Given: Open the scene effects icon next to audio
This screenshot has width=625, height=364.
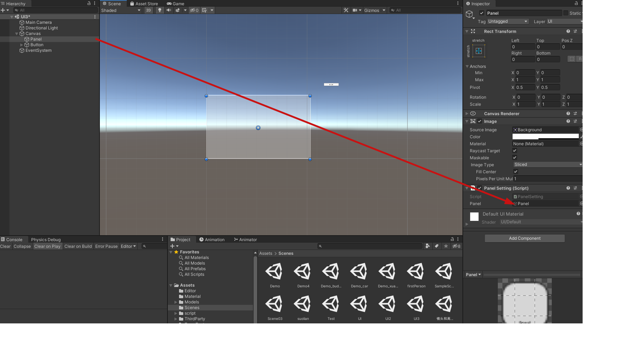Looking at the screenshot, I should 178,10.
